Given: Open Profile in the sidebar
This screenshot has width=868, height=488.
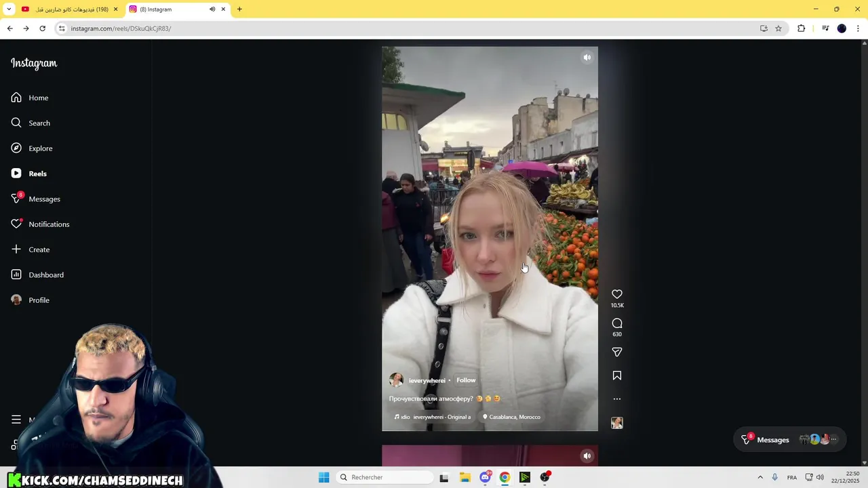Looking at the screenshot, I should [x=31, y=300].
